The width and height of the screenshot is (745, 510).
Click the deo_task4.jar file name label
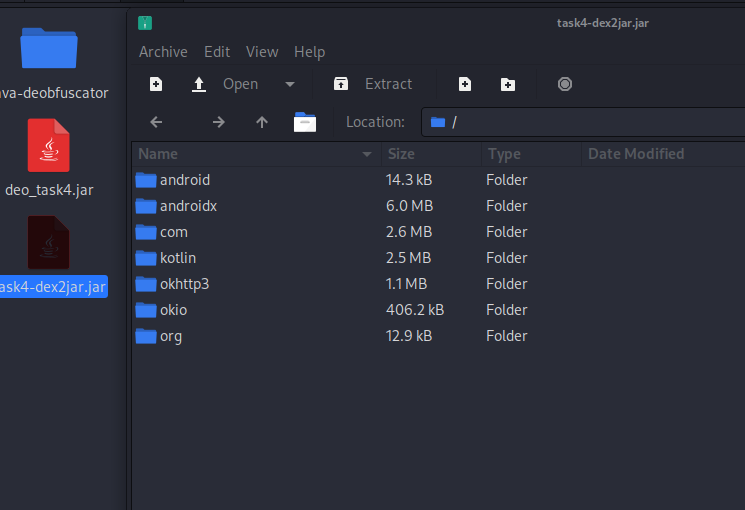click(x=49, y=190)
